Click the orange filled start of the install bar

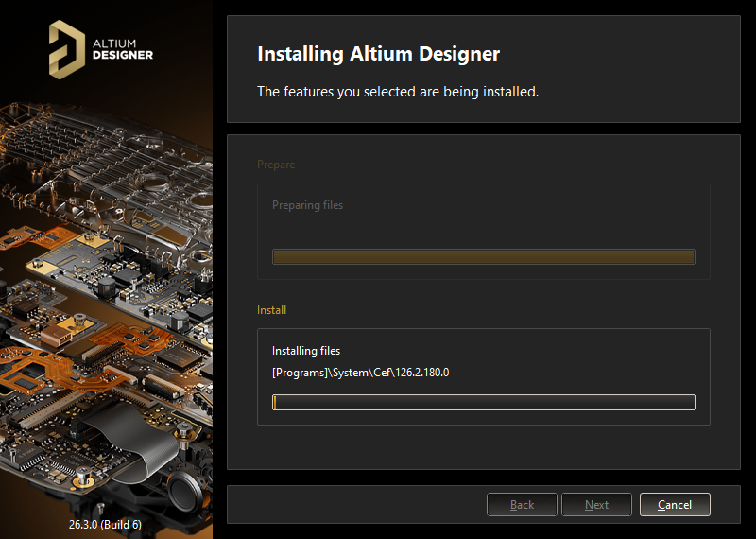point(274,402)
